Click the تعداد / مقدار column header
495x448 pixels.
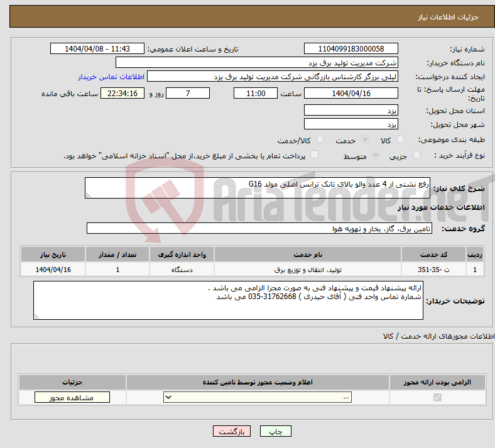pyautogui.click(x=117, y=254)
